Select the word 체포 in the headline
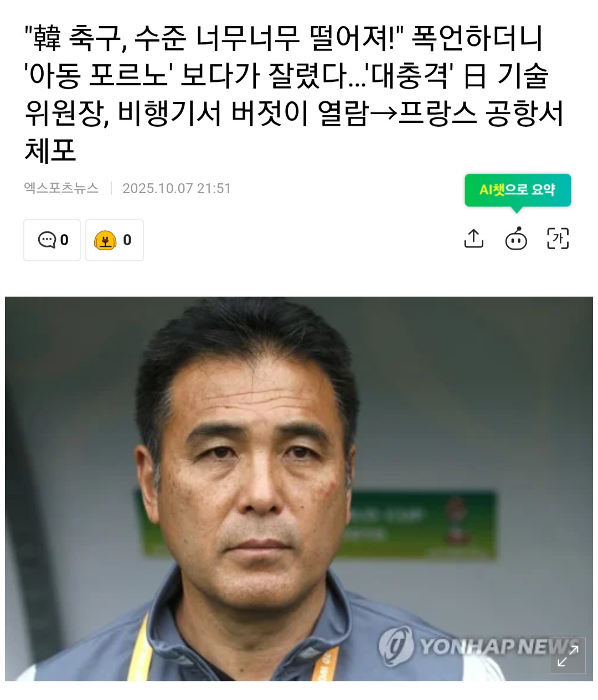Screen dimensions: 598x700 (x=50, y=149)
